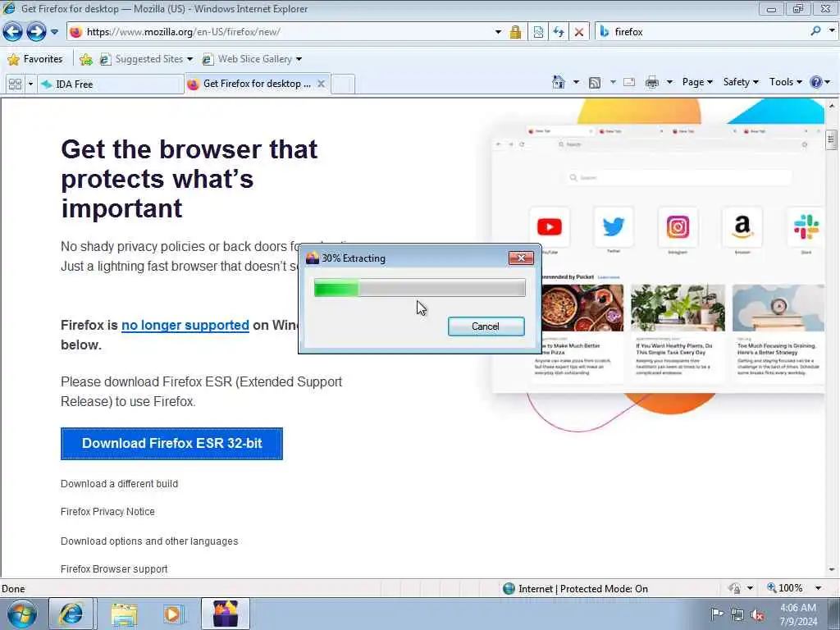
Task: Open the search provider dropdown arrow
Action: pos(832,31)
